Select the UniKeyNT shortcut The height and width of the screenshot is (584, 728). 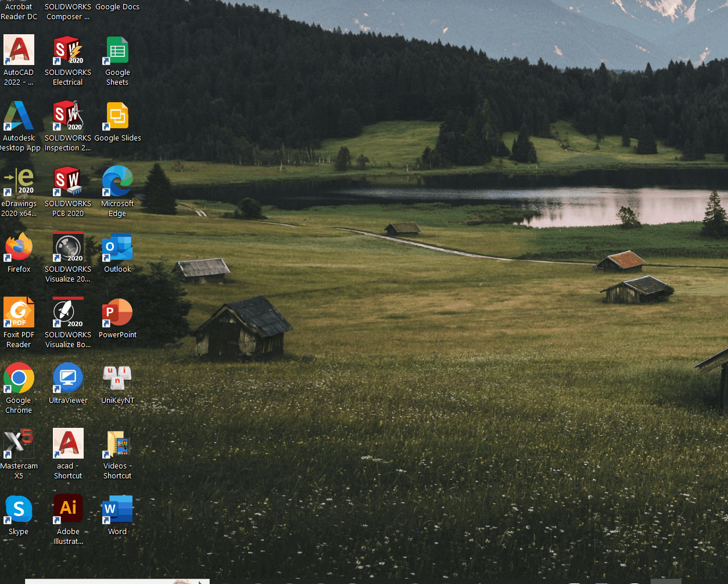tap(117, 378)
